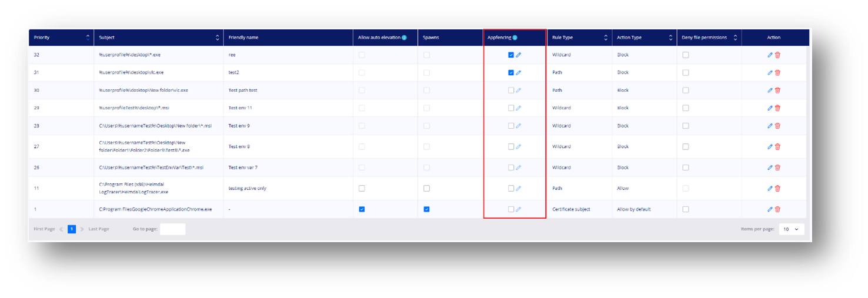Open Appfencing pencil for 'Test path test'
This screenshot has width=868, height=298.
click(x=519, y=91)
